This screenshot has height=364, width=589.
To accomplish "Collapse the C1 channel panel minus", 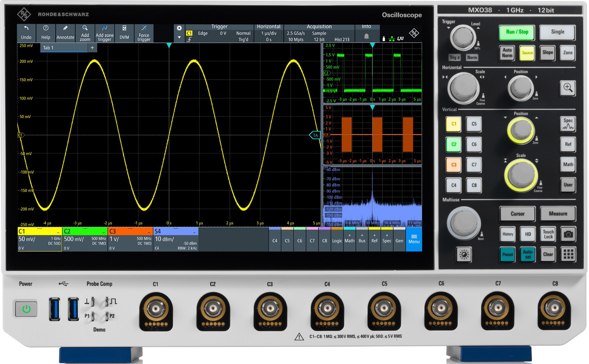I will pos(58,232).
